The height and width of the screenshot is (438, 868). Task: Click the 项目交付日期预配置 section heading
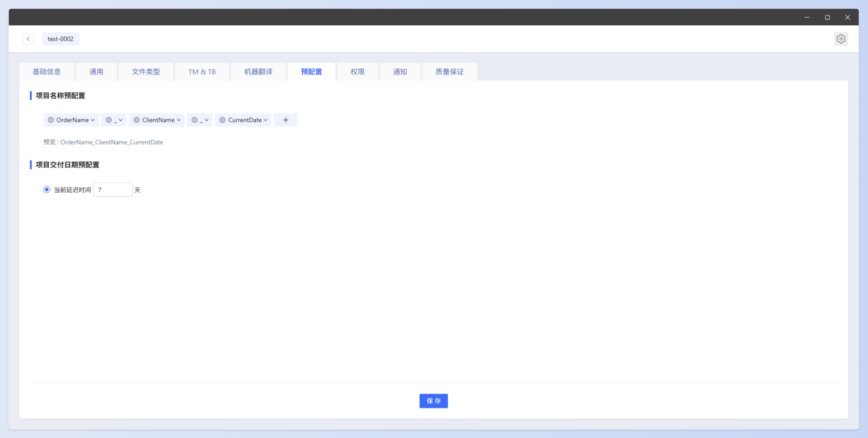(x=67, y=164)
